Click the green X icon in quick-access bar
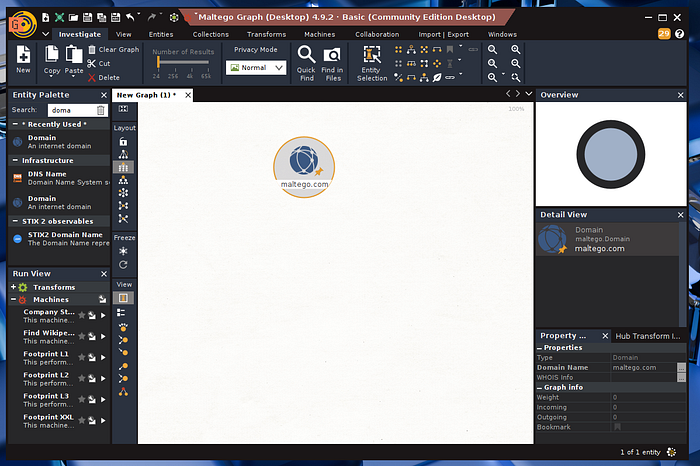Screen dimensions: 700x466 click(x=59, y=17)
